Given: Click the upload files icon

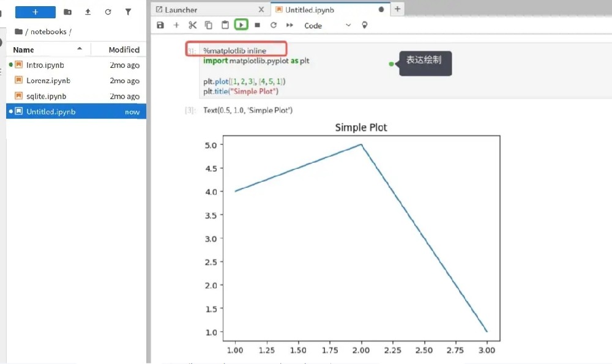Looking at the screenshot, I should click(88, 12).
